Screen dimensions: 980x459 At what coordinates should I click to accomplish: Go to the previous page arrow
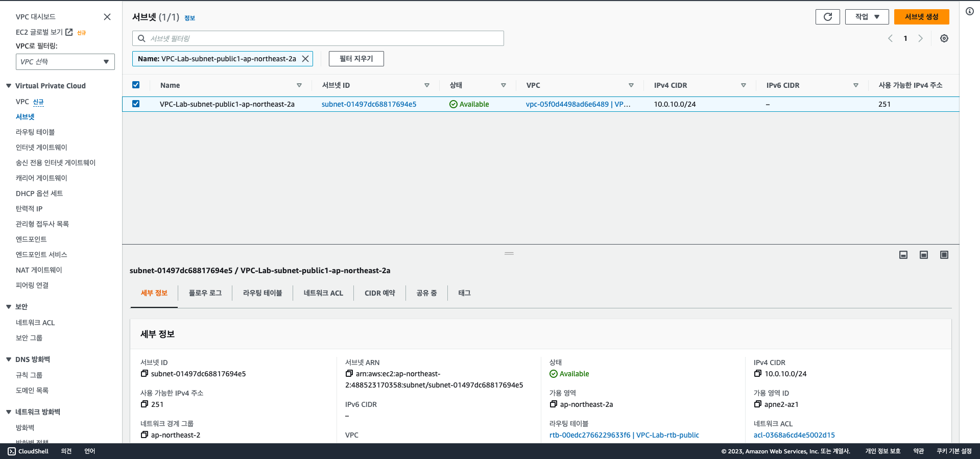tap(890, 38)
